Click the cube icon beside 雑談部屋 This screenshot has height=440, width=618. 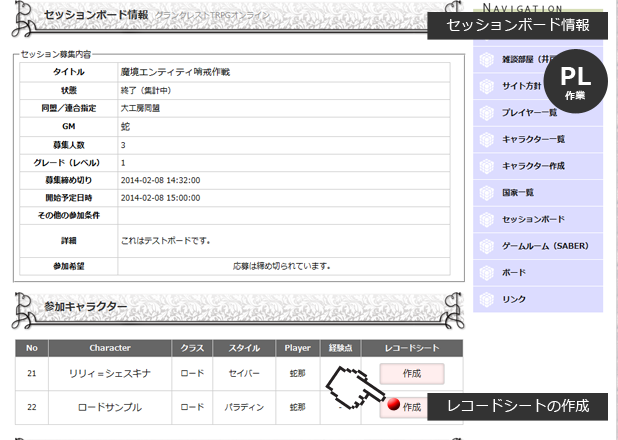tap(487, 60)
